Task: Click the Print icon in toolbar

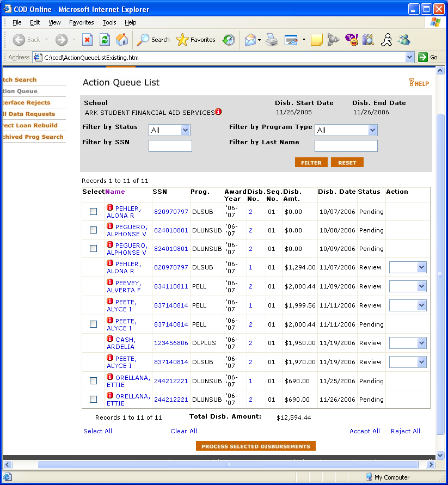Action: click(272, 40)
